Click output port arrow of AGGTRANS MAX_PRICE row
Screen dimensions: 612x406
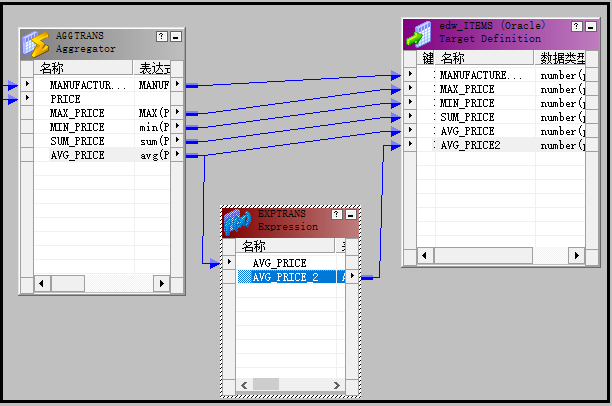tap(177, 112)
